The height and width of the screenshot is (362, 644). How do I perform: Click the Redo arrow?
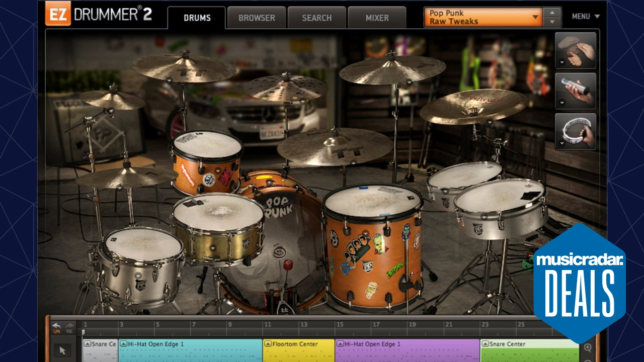(x=69, y=328)
